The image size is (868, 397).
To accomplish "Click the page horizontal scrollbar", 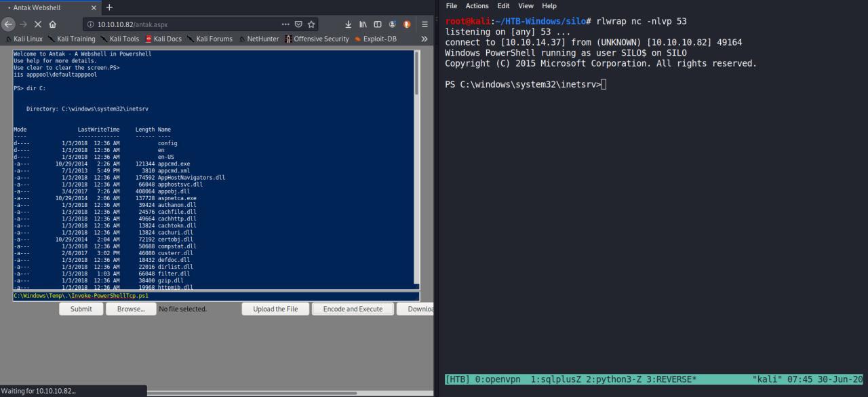I will [x=252, y=392].
